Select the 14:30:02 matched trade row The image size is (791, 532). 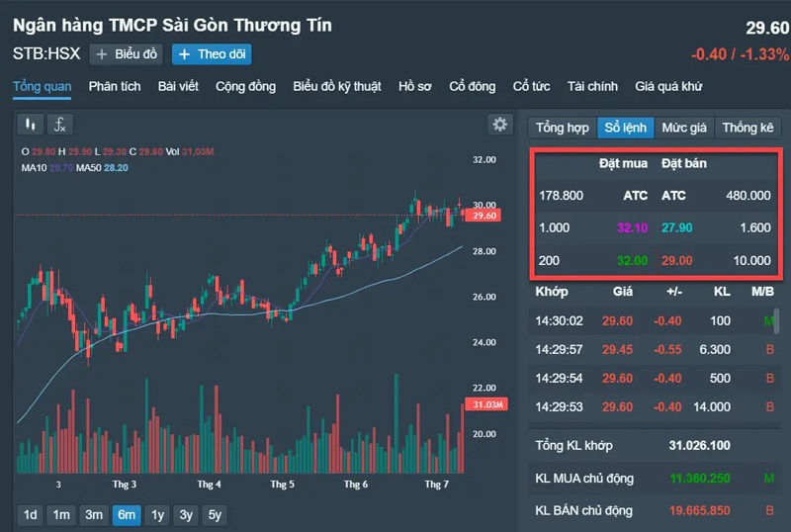pos(655,321)
